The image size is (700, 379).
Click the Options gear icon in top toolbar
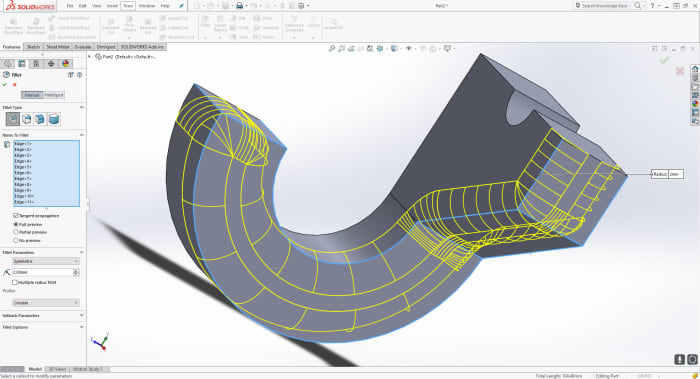tap(301, 6)
